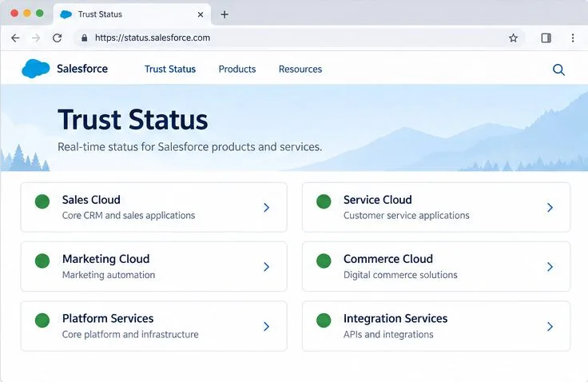Expand the Platform Services chevron
The image size is (588, 382).
click(266, 327)
